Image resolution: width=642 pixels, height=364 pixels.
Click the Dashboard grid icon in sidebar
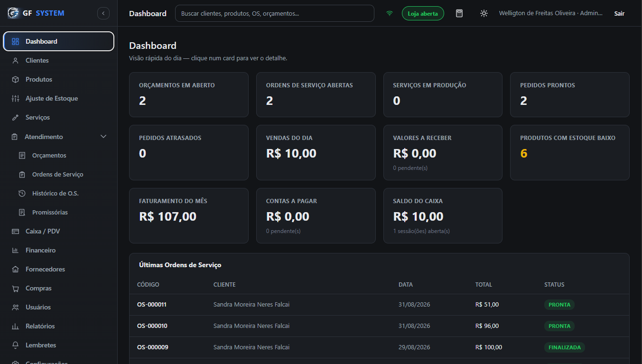pos(15,41)
